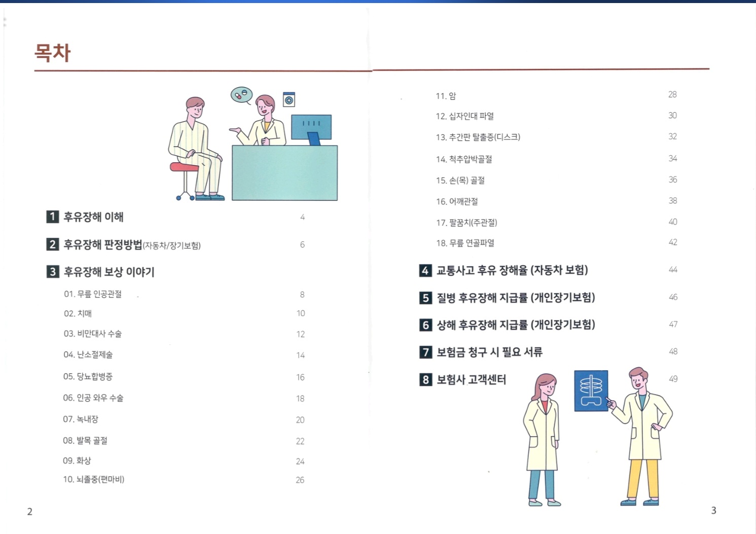Select entry 02. 치매
The width and height of the screenshot is (756, 534).
pyautogui.click(x=78, y=313)
